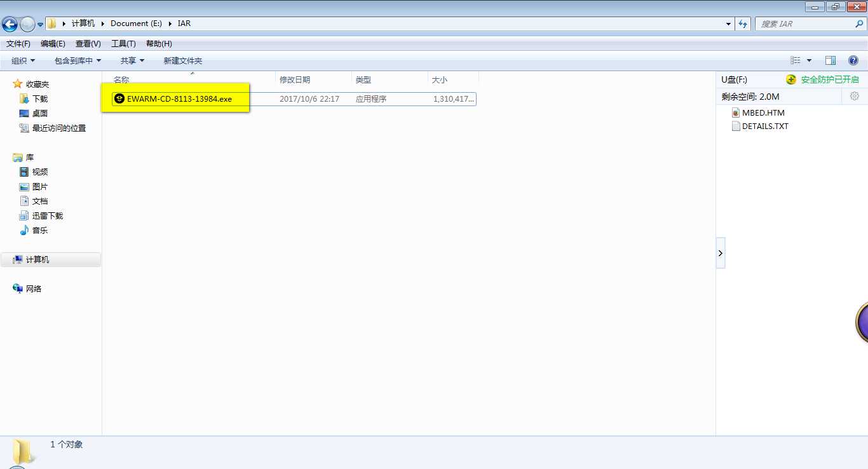Go back with the Back arrow button
Screen dimensions: 868x469
(x=10, y=24)
